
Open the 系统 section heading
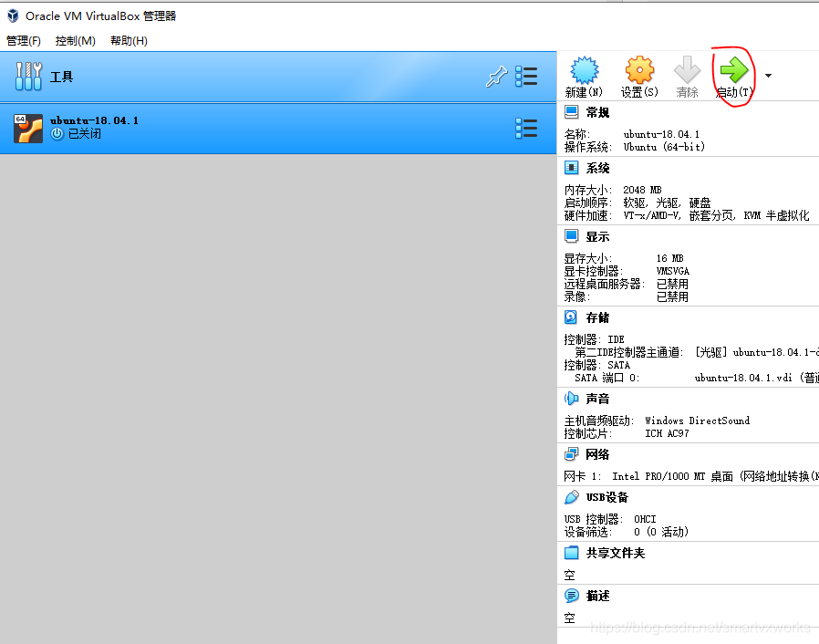(597, 168)
